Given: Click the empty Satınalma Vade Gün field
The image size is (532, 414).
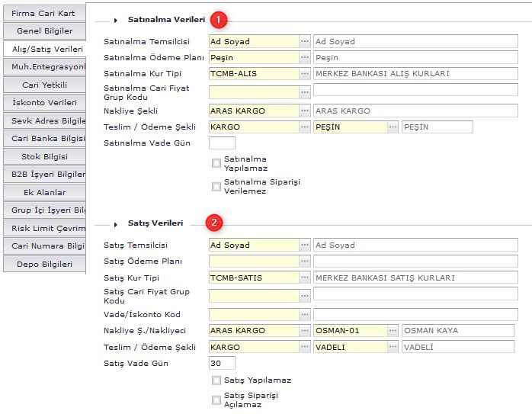Looking at the screenshot, I should (222, 143).
